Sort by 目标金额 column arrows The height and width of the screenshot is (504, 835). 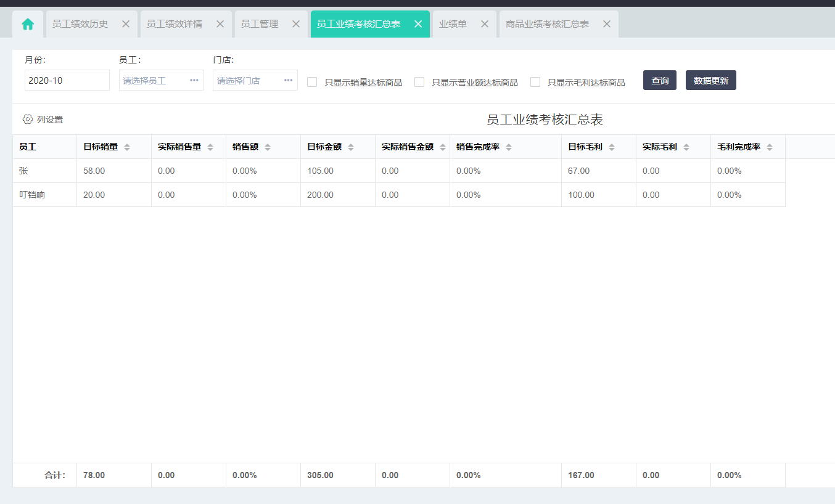pyautogui.click(x=351, y=147)
